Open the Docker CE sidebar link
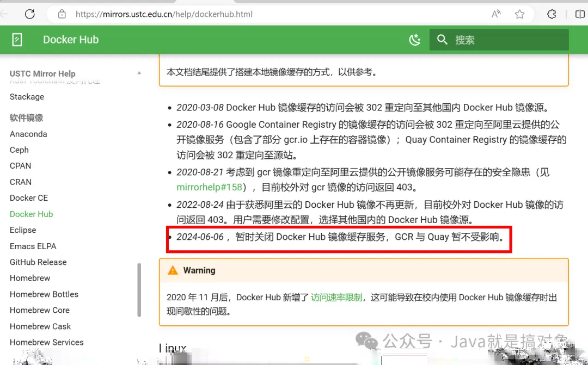This screenshot has height=365, width=588. click(x=29, y=198)
